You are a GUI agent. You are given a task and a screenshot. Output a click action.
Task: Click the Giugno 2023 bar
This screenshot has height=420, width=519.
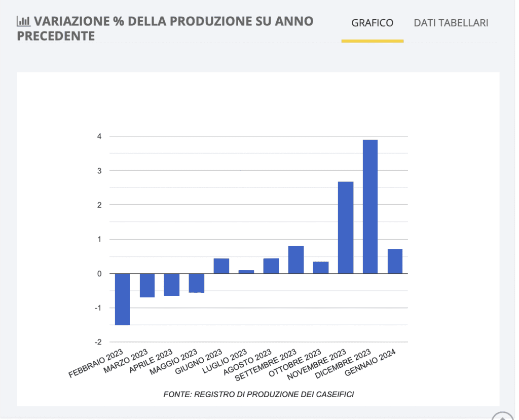[221, 266]
